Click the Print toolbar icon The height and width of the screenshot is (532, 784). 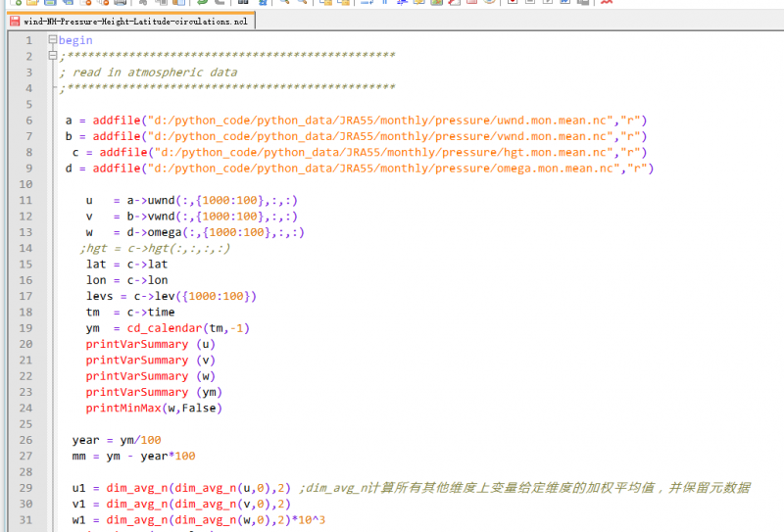click(120, 2)
